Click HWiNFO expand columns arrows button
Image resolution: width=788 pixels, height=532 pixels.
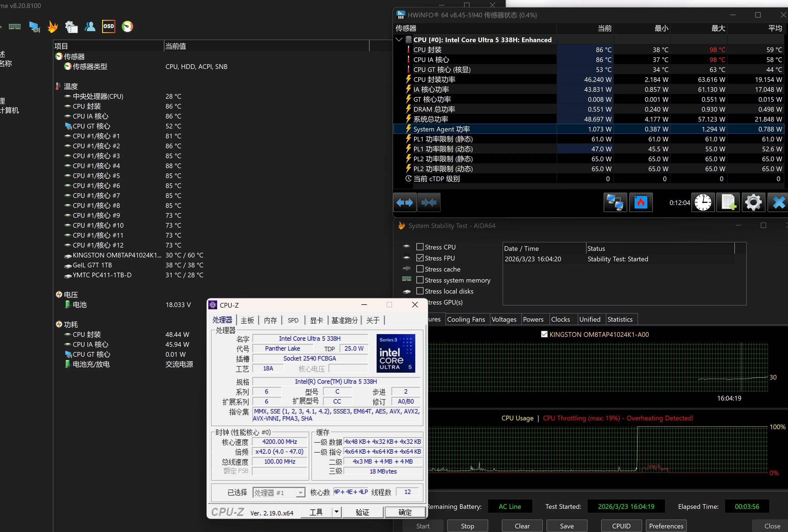pos(404,203)
